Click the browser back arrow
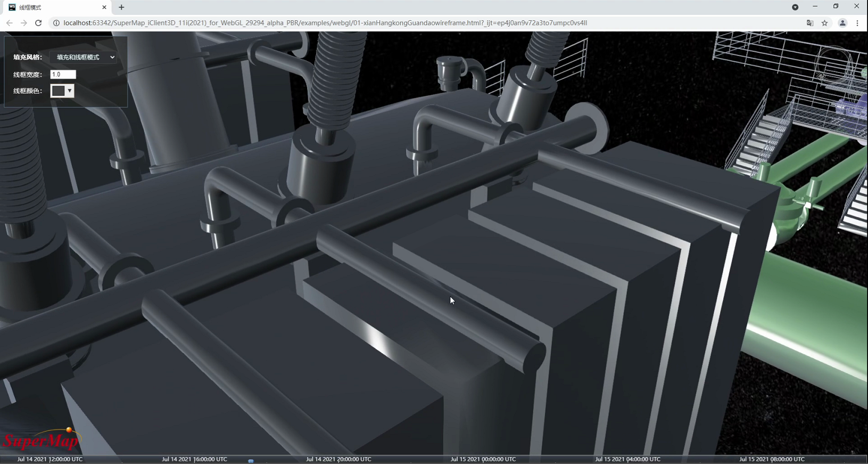 (x=9, y=23)
